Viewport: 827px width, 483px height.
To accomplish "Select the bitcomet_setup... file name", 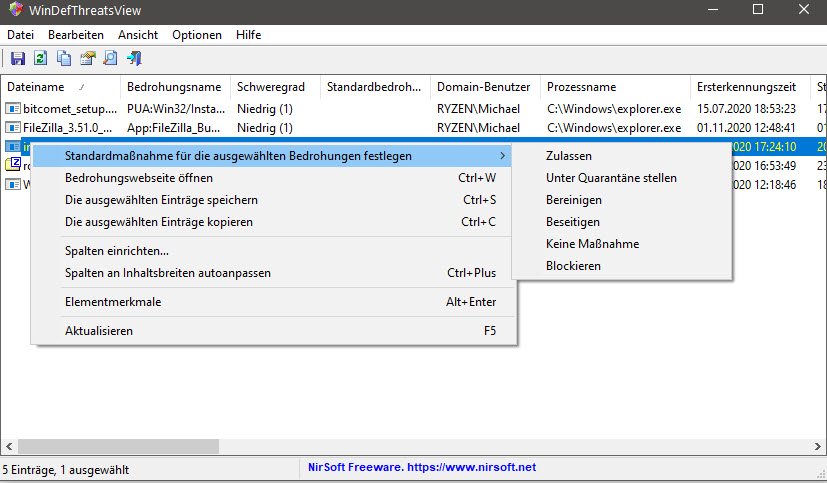I will (x=70, y=109).
